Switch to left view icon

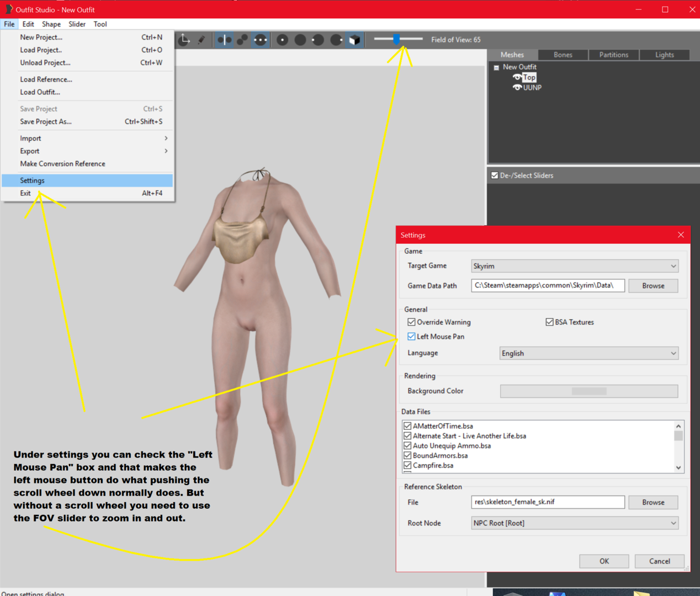(318, 40)
